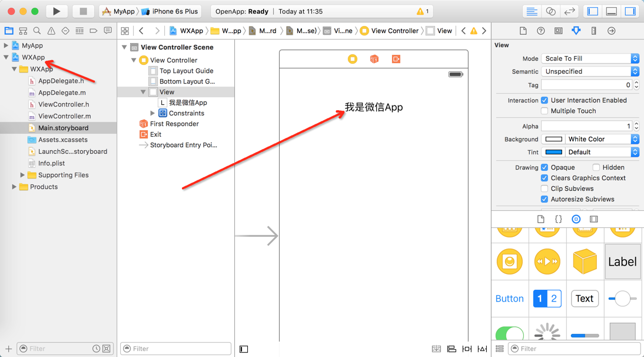Open the Debug navigator tab
The width and height of the screenshot is (644, 357).
[79, 31]
